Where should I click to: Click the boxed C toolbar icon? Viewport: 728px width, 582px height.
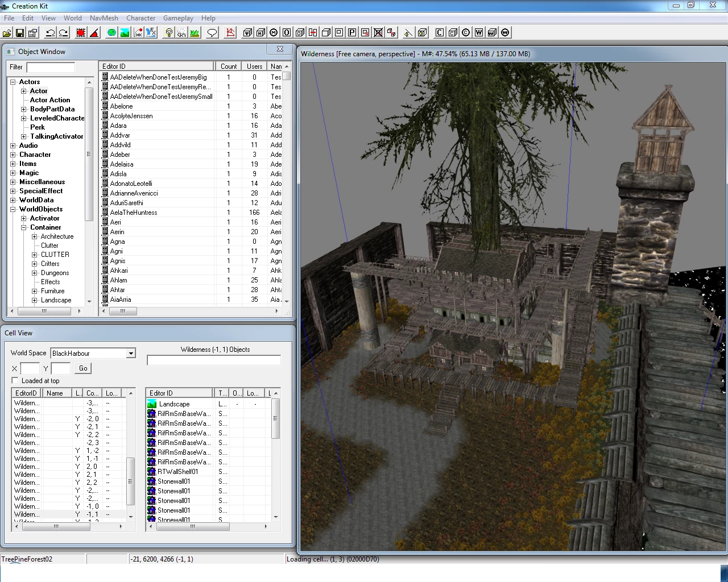tap(440, 33)
